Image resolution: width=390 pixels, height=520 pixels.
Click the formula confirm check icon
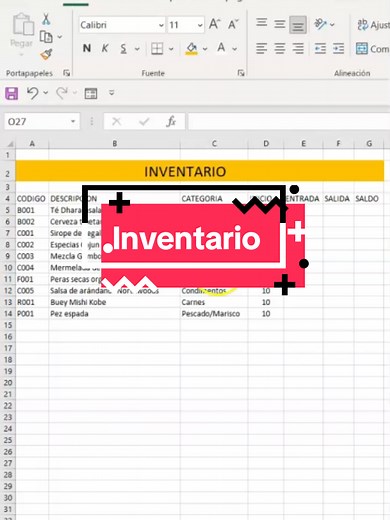(x=144, y=122)
